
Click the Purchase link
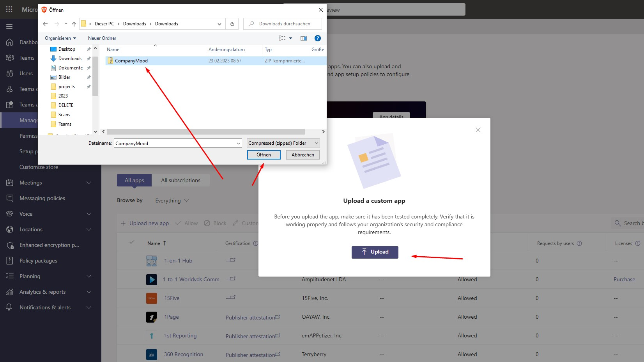coord(624,279)
